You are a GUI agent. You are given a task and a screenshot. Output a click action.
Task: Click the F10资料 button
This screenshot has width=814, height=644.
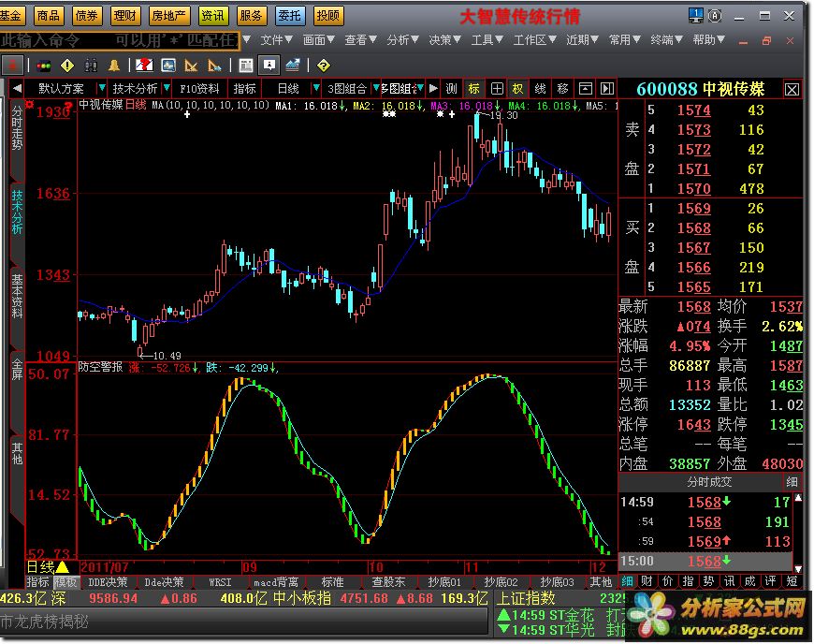pyautogui.click(x=199, y=88)
